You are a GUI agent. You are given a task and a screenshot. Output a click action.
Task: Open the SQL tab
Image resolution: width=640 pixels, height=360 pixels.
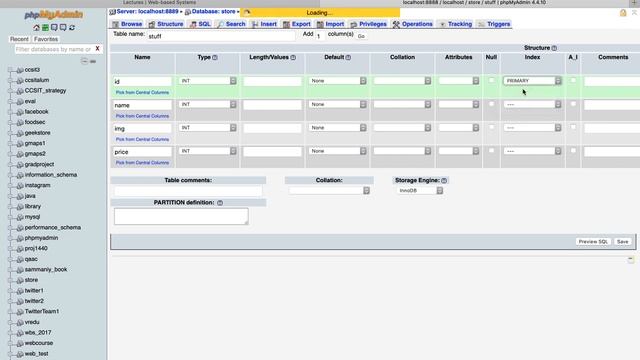[x=200, y=24]
